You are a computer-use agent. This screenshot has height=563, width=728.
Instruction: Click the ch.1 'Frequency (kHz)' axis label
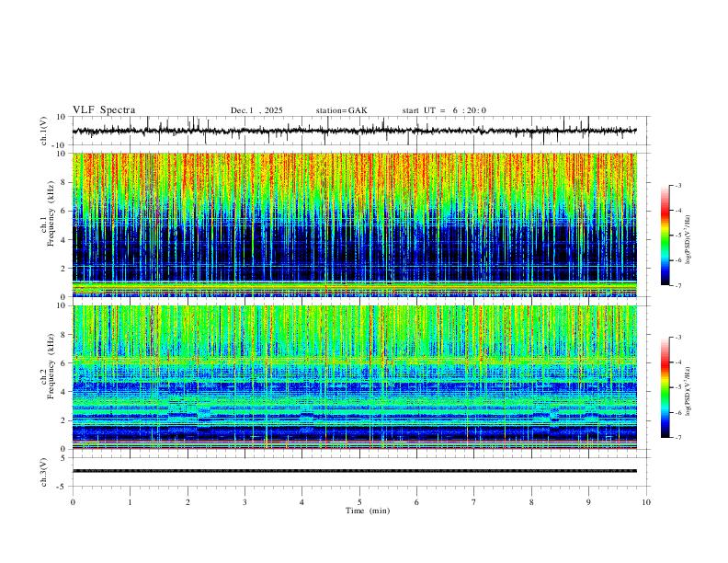point(51,213)
